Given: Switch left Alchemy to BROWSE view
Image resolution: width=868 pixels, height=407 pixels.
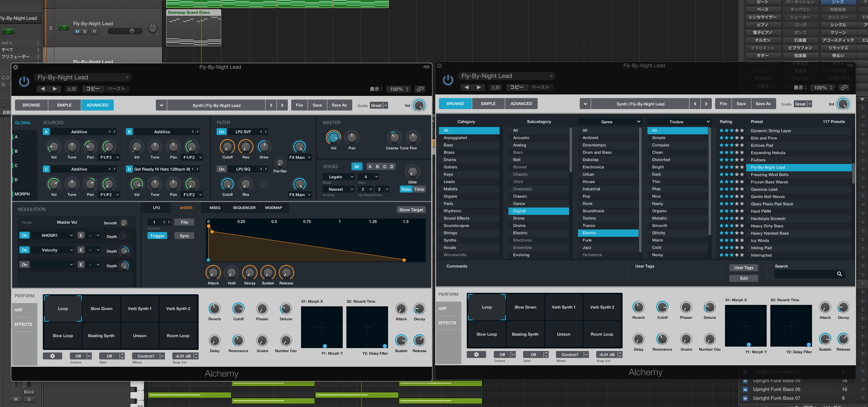Looking at the screenshot, I should pos(31,105).
